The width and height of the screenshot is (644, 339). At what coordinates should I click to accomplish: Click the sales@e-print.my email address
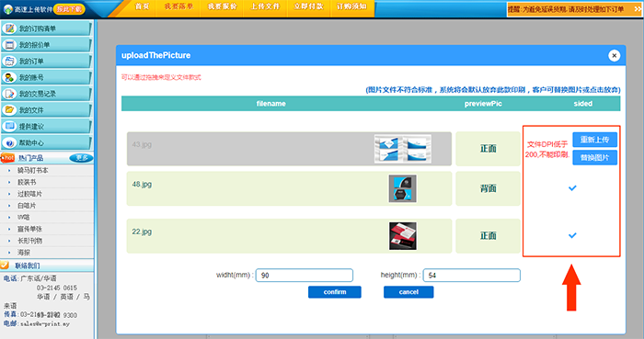(x=45, y=323)
